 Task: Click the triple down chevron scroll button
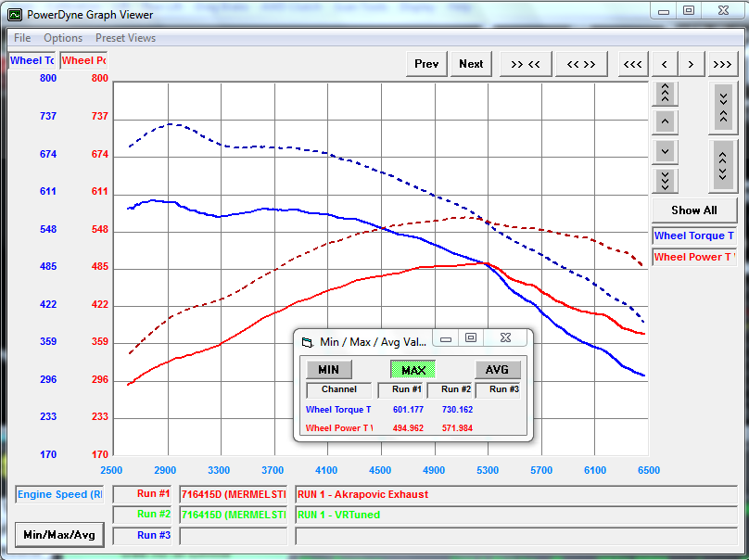(x=665, y=180)
